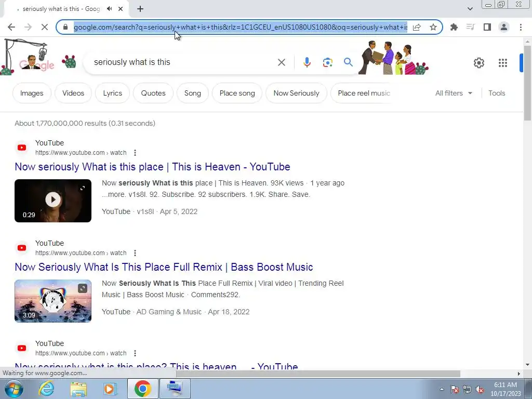
Task: Open the third YouTube result title link
Action: [x=156, y=366]
